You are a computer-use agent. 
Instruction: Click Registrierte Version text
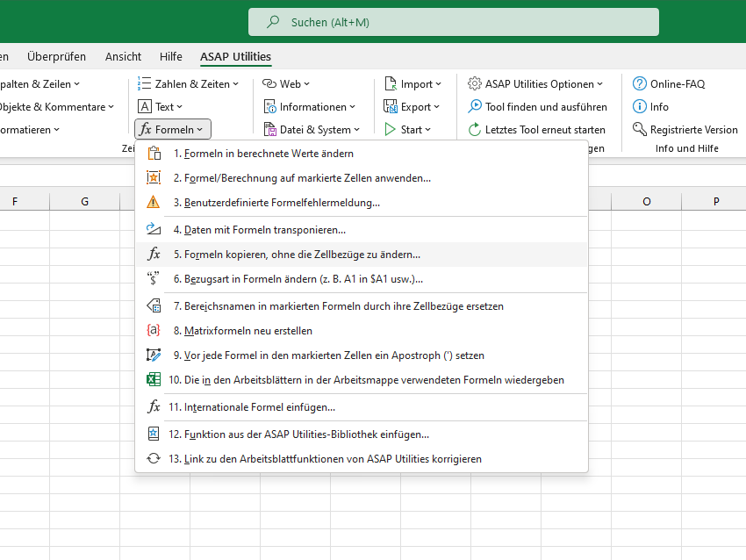[x=693, y=129]
